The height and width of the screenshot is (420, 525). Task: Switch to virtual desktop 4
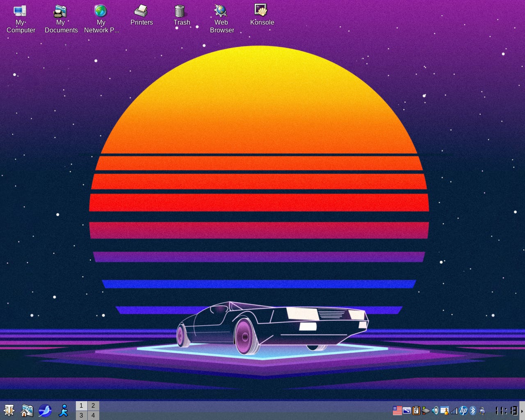pyautogui.click(x=93, y=415)
